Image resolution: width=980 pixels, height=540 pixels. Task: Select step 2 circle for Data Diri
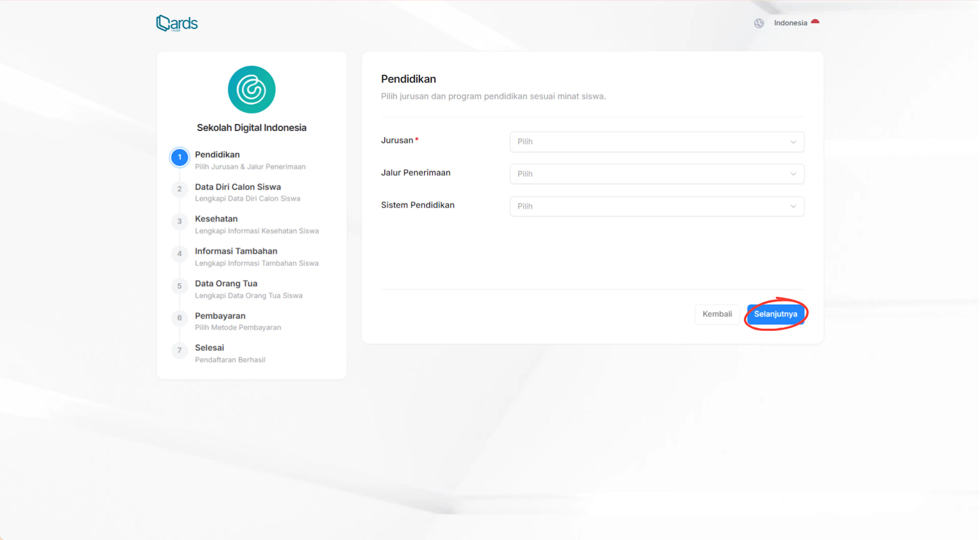tap(180, 189)
